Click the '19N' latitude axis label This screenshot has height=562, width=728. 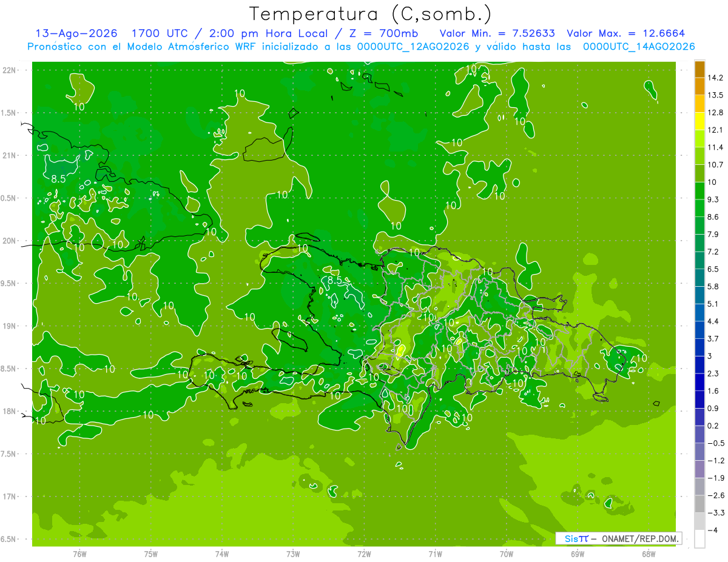coord(10,326)
